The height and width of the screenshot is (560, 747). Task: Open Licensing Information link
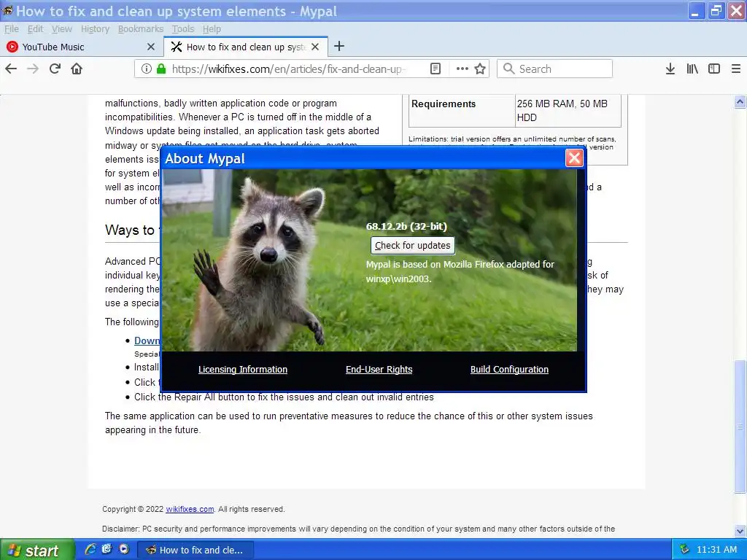coord(242,370)
